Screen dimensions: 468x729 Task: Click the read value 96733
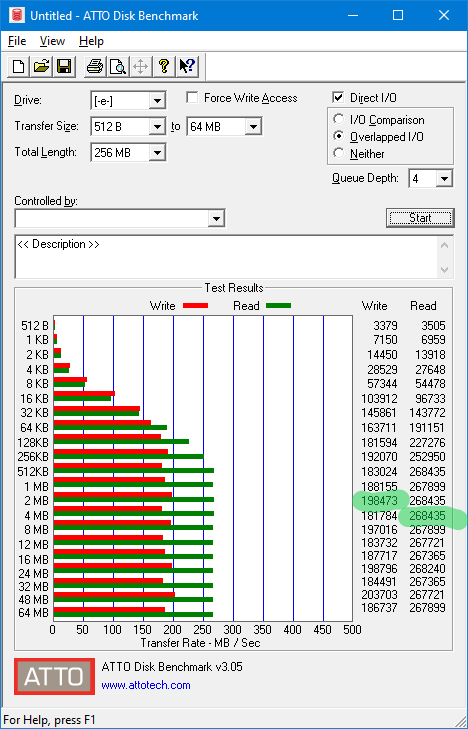pyautogui.click(x=430, y=399)
